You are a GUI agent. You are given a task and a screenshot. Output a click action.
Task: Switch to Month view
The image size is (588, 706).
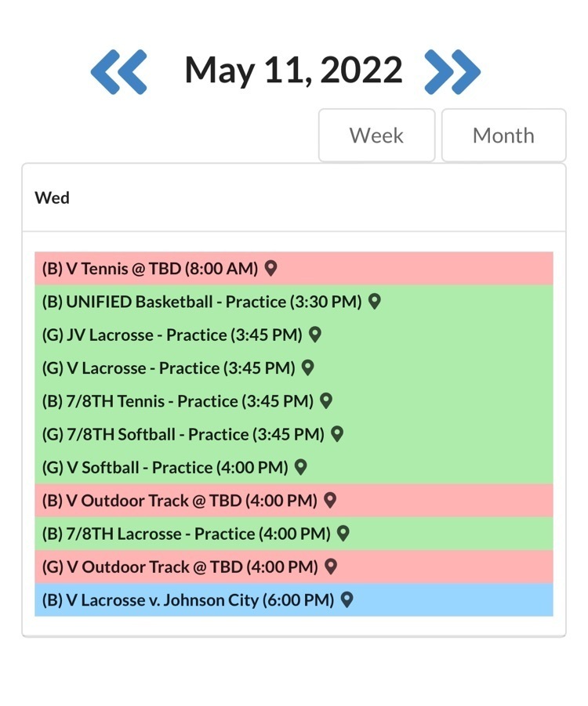point(503,136)
